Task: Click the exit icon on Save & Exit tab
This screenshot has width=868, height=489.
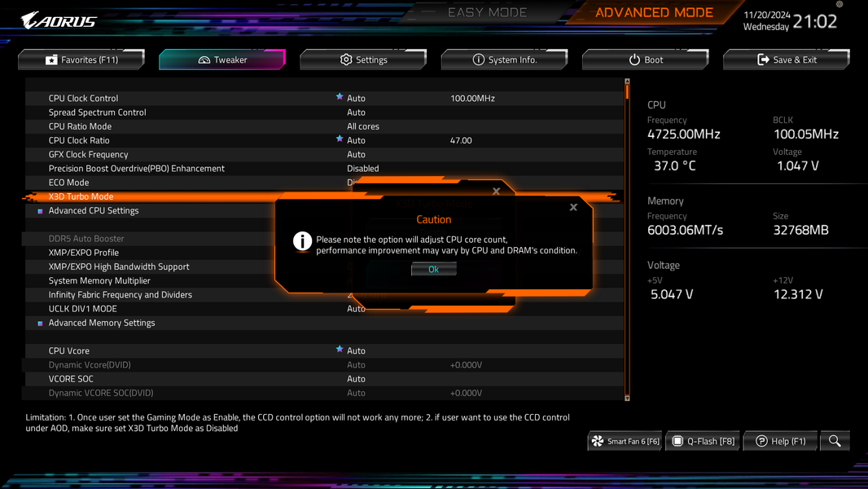Action: point(764,59)
